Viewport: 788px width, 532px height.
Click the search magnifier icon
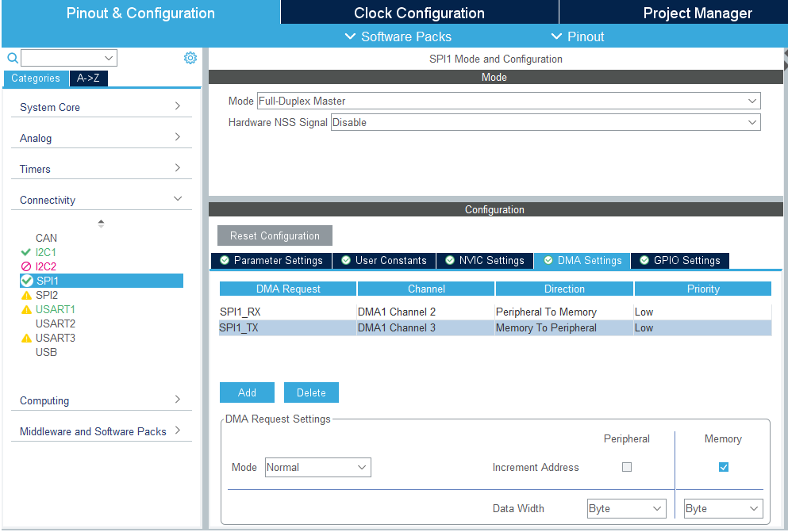pyautogui.click(x=13, y=58)
